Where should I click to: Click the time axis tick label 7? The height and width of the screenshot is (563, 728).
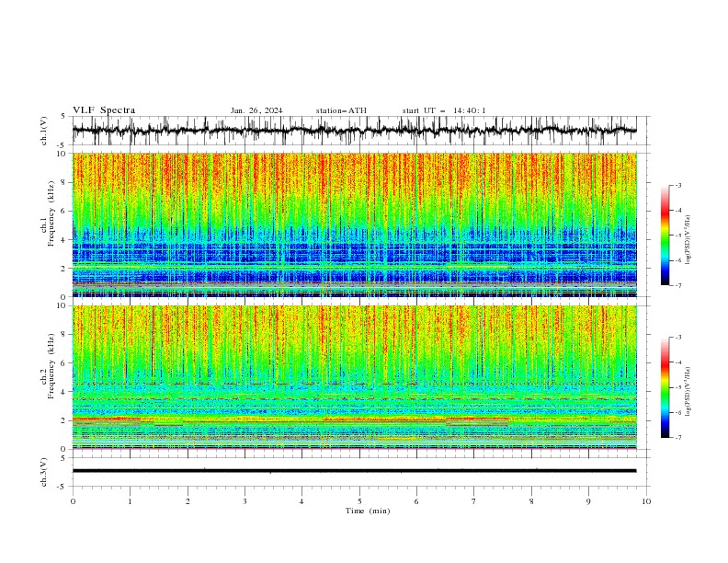click(474, 501)
